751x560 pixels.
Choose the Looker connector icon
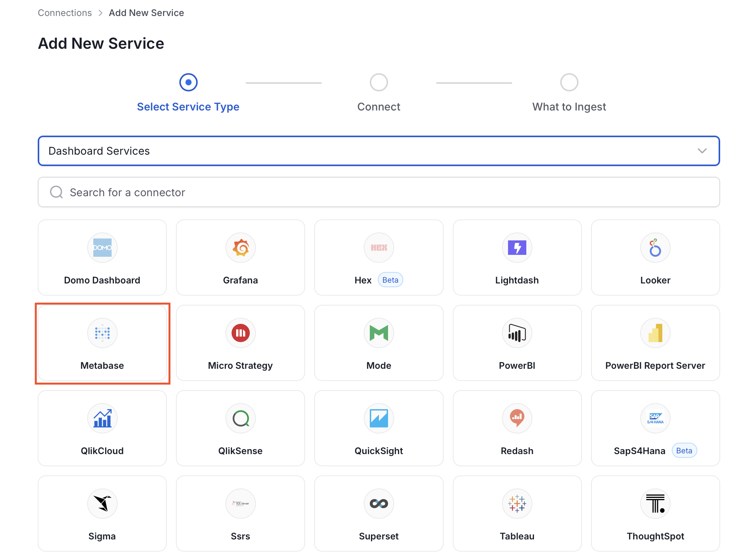tap(655, 248)
